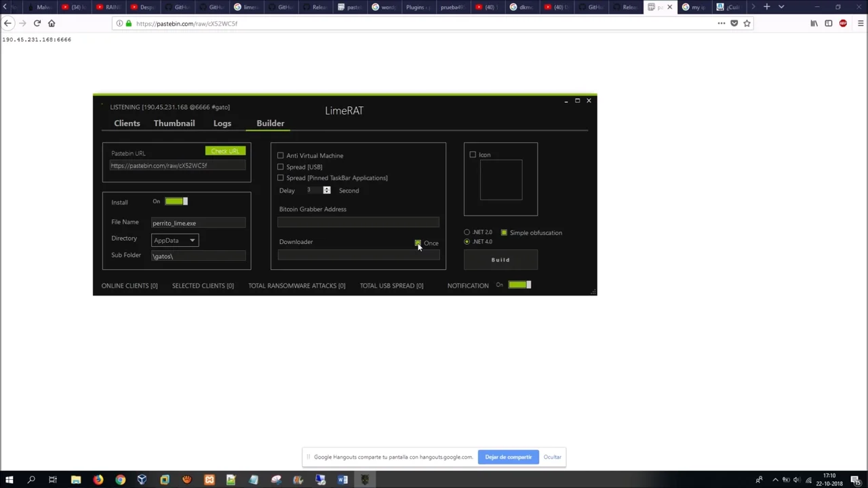Open File Explorer from the taskbar
Image resolution: width=868 pixels, height=488 pixels.
tap(76, 480)
